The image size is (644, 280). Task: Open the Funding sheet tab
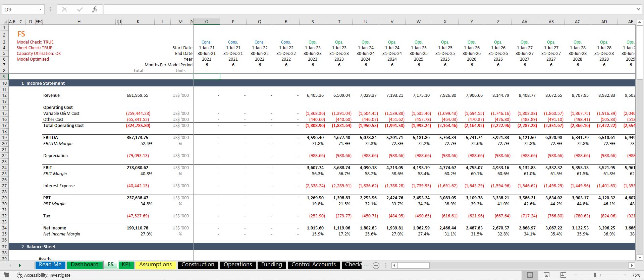[271, 265]
